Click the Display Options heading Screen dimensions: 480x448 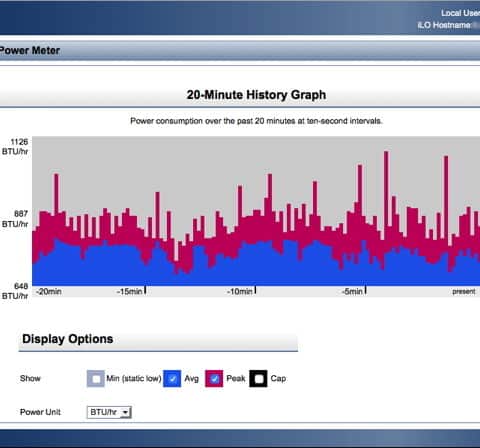[x=68, y=339]
